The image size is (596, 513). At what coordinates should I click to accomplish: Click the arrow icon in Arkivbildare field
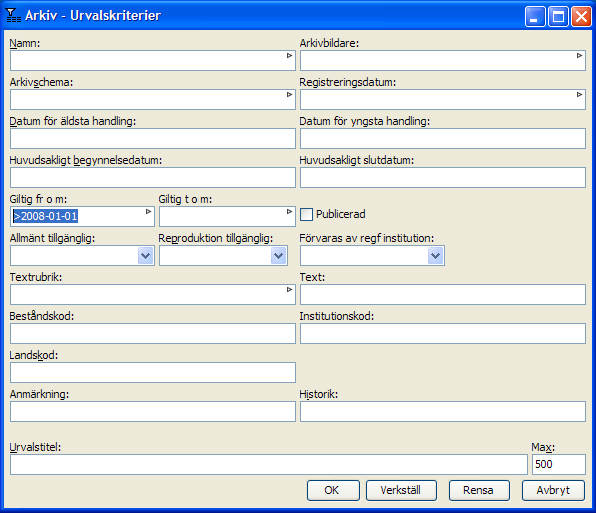[579, 56]
